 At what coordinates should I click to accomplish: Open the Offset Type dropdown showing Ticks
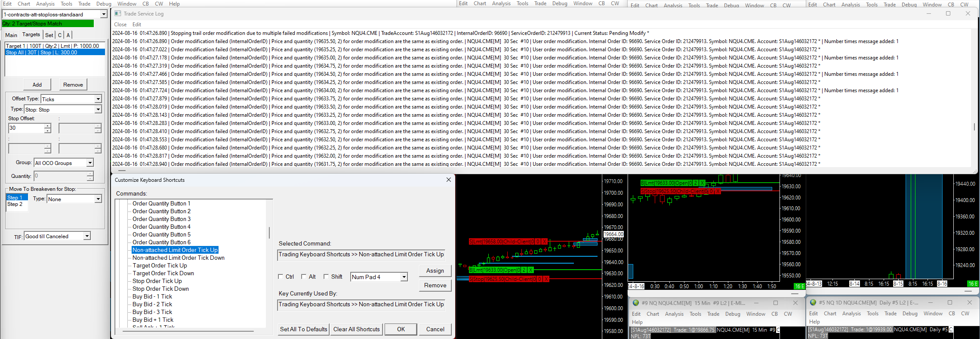(x=98, y=99)
